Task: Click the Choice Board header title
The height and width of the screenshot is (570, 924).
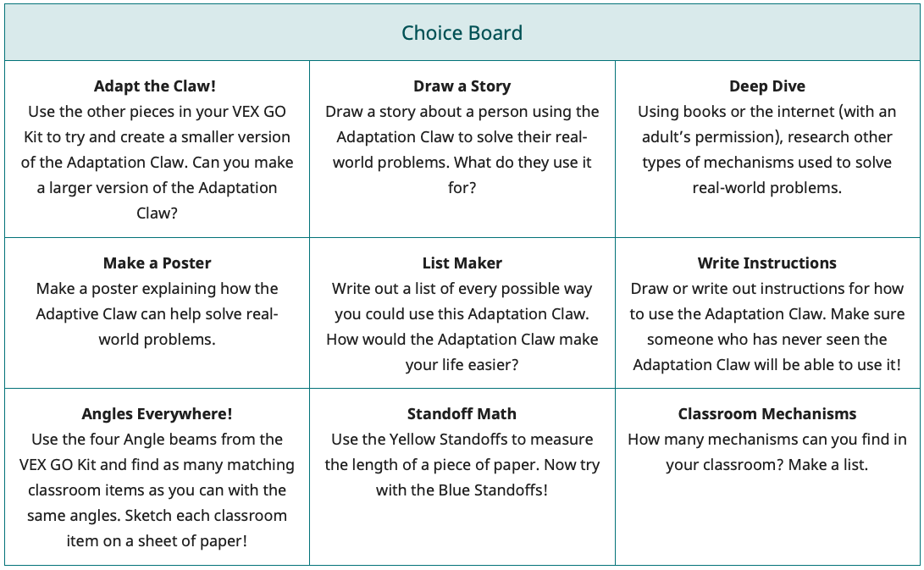Action: pos(462,33)
